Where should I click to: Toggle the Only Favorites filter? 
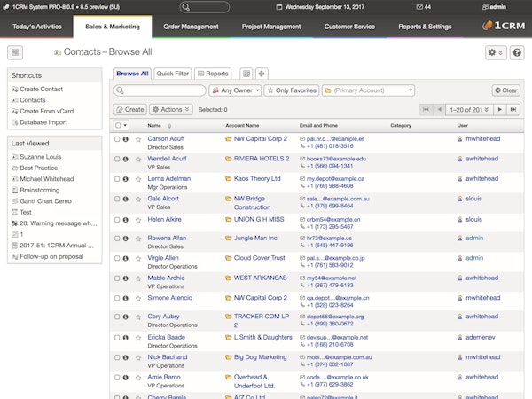click(x=292, y=90)
